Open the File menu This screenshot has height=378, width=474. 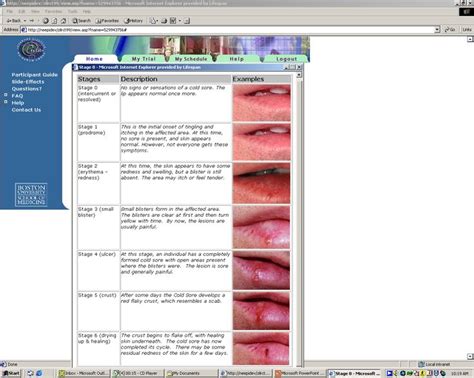tap(10, 11)
